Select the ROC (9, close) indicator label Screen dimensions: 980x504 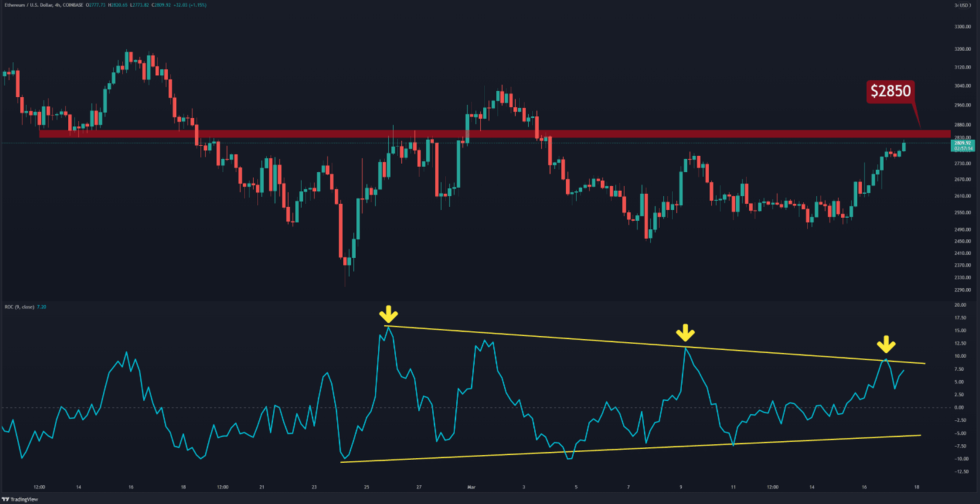(19, 307)
